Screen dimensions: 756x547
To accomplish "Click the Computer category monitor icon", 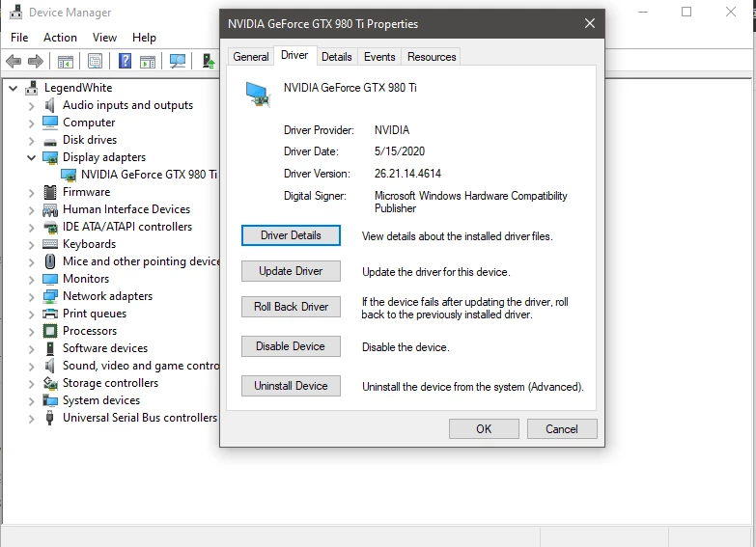I will (50, 123).
